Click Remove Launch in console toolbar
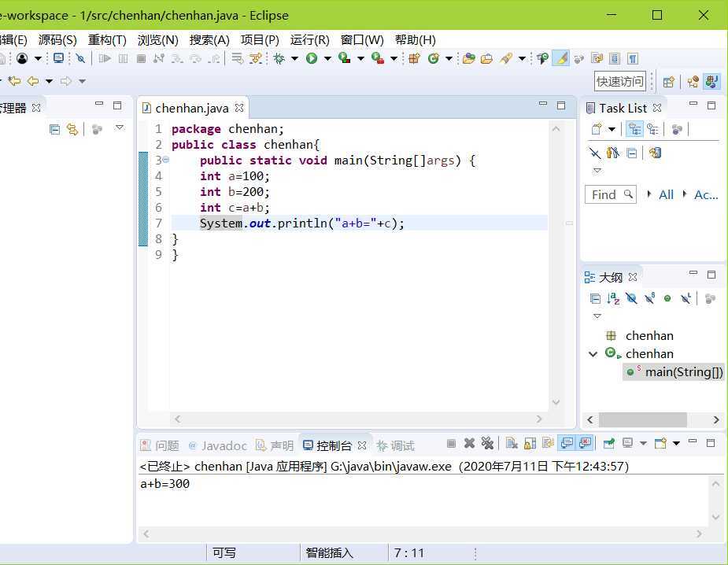 pos(469,443)
